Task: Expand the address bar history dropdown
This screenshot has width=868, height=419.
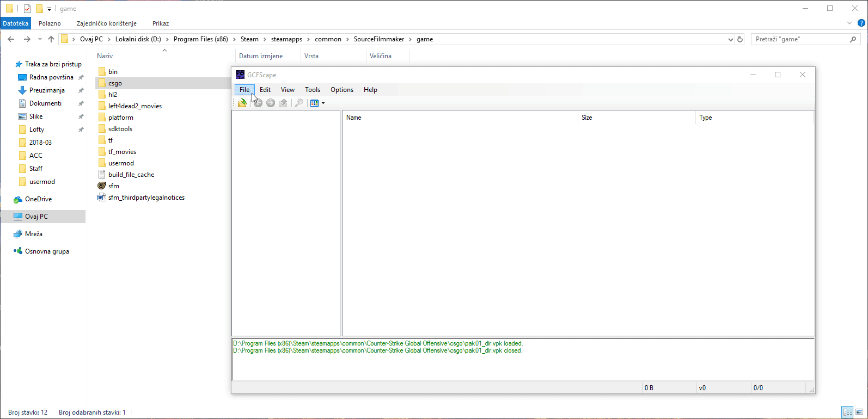Action: tap(731, 39)
